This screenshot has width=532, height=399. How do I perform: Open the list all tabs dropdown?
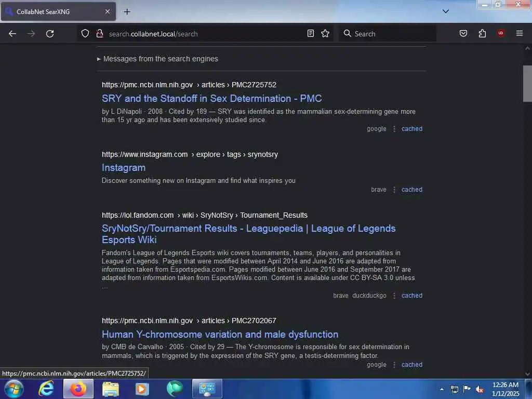pos(446,11)
